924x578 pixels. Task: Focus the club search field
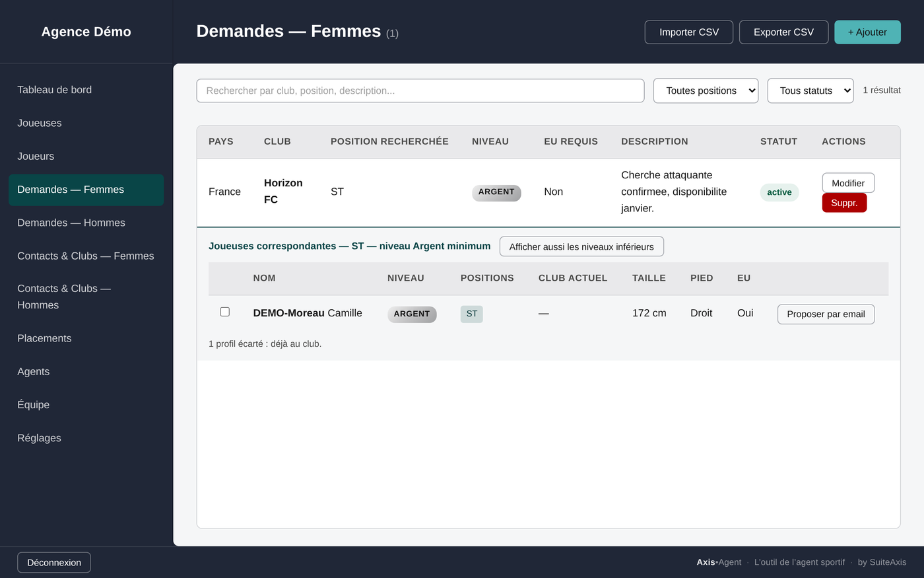click(x=420, y=90)
